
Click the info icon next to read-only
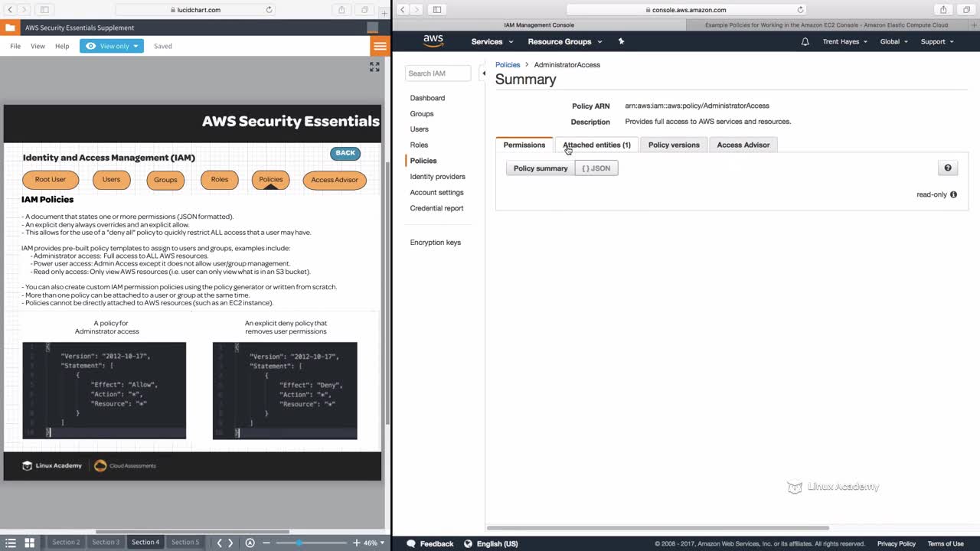[953, 194]
